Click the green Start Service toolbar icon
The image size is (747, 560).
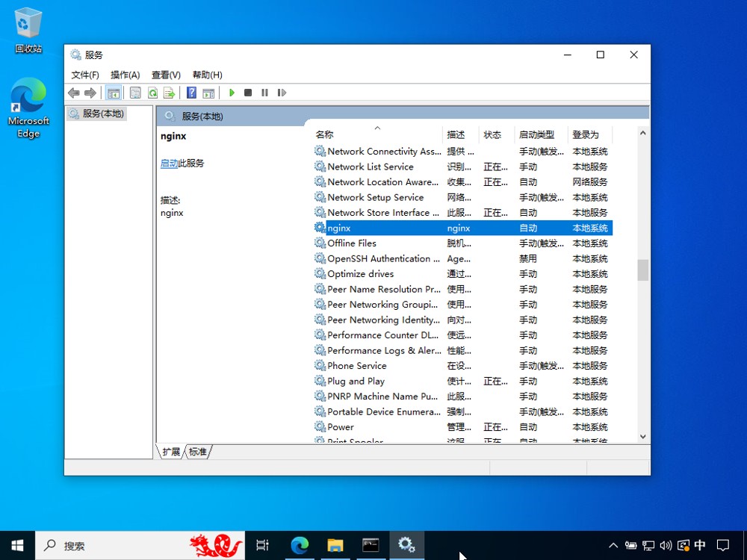tap(232, 93)
